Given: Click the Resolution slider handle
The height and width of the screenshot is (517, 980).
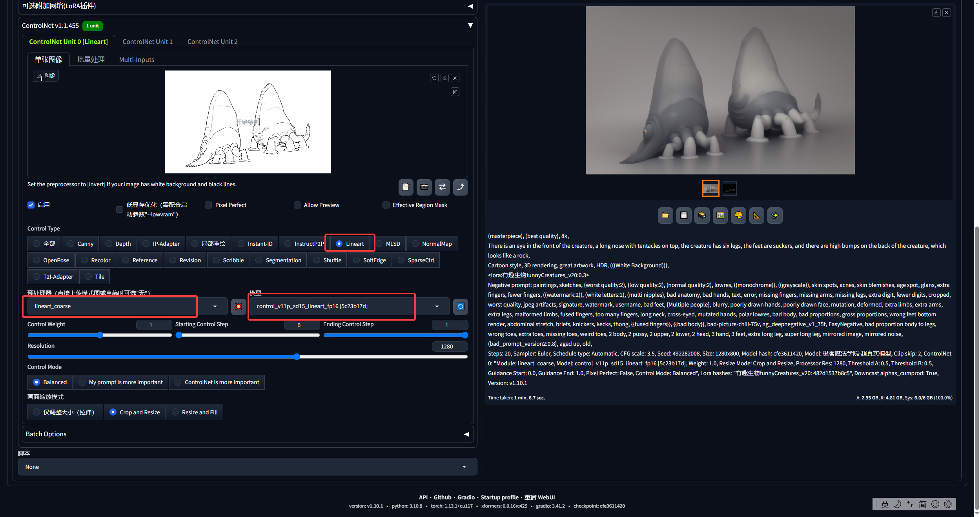Looking at the screenshot, I should (297, 357).
